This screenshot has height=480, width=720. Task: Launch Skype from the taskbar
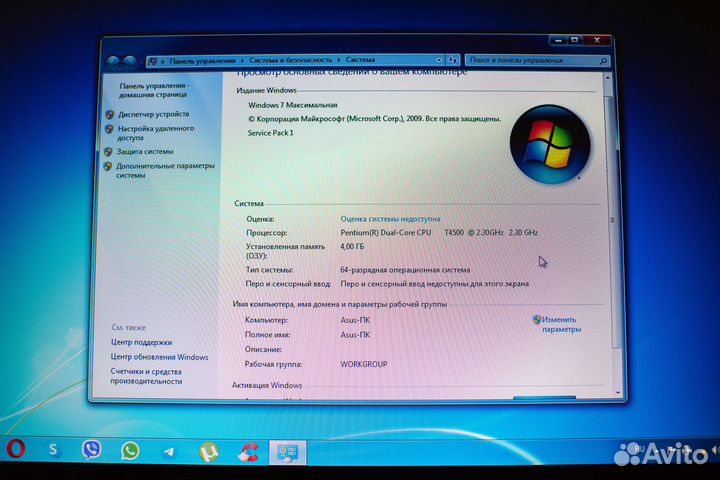coord(53,450)
